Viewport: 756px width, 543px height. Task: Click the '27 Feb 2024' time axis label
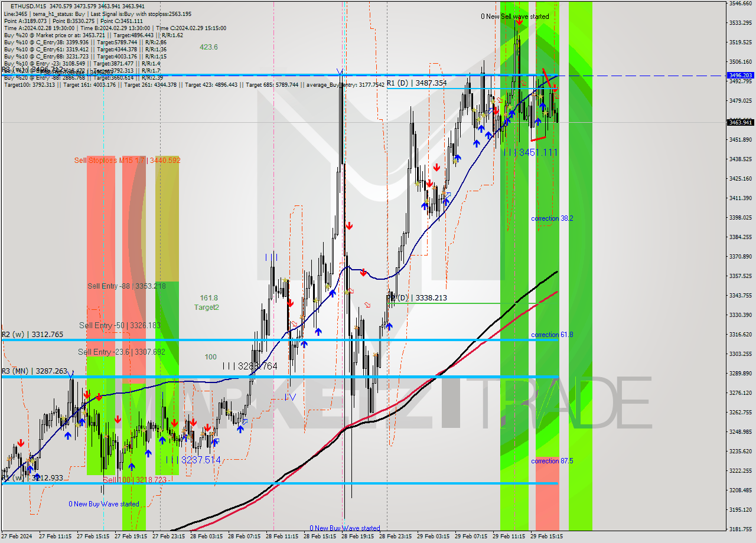(18, 537)
